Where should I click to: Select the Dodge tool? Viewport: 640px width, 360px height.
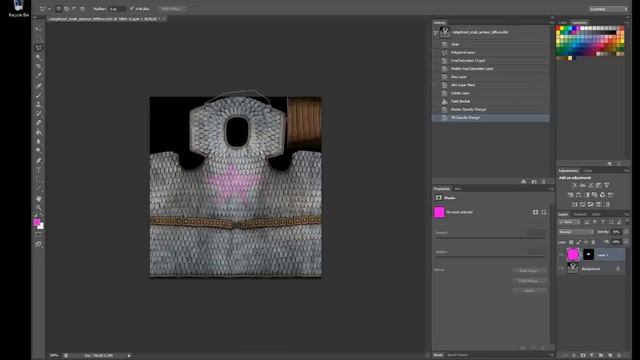tap(38, 151)
